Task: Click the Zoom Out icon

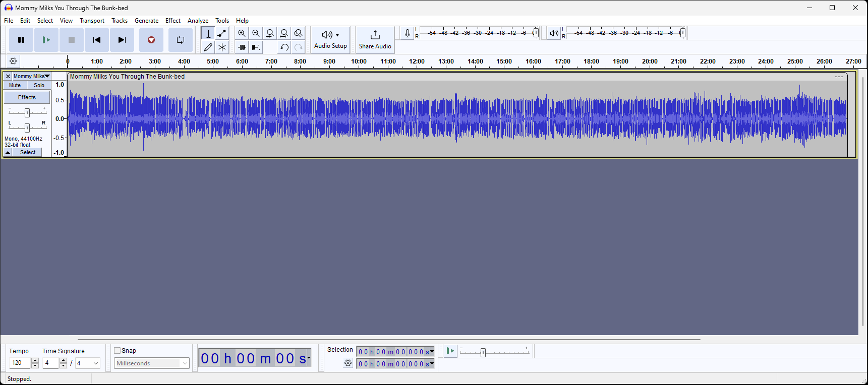Action: 256,33
